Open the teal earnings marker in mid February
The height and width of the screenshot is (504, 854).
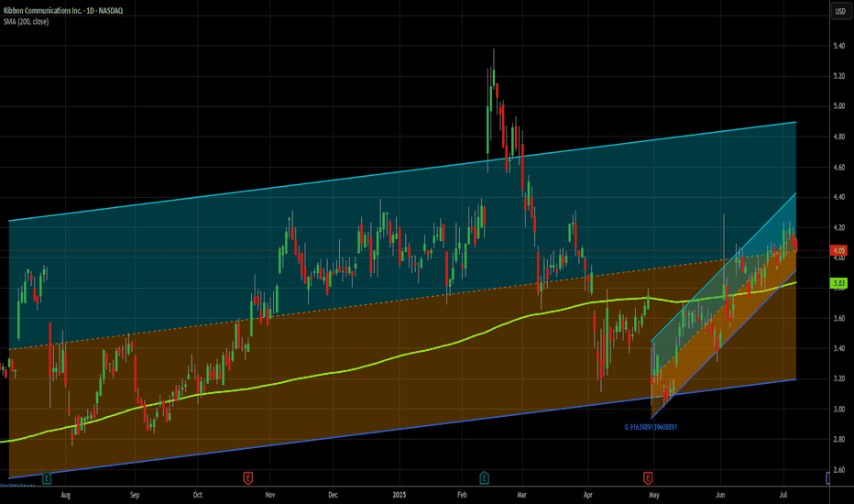click(484, 477)
